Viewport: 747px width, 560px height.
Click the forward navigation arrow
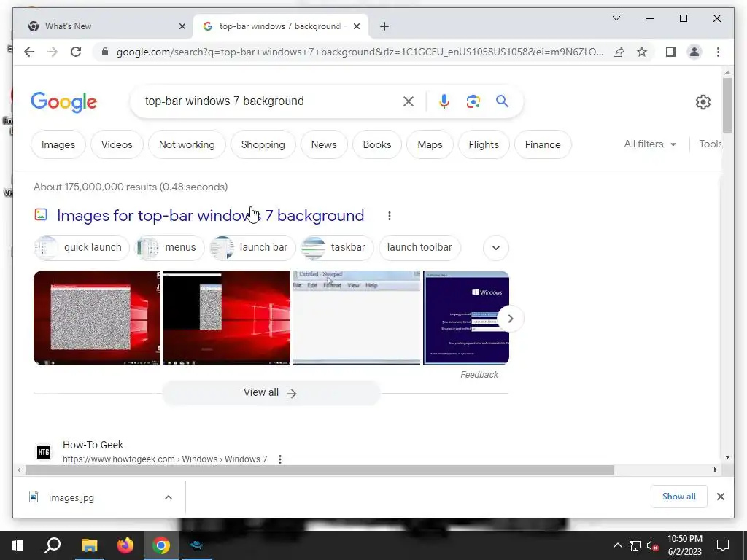[x=53, y=52]
